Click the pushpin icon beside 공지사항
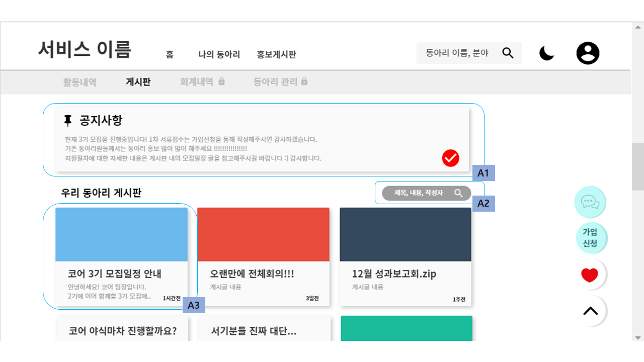The image size is (644, 362). [x=68, y=120]
